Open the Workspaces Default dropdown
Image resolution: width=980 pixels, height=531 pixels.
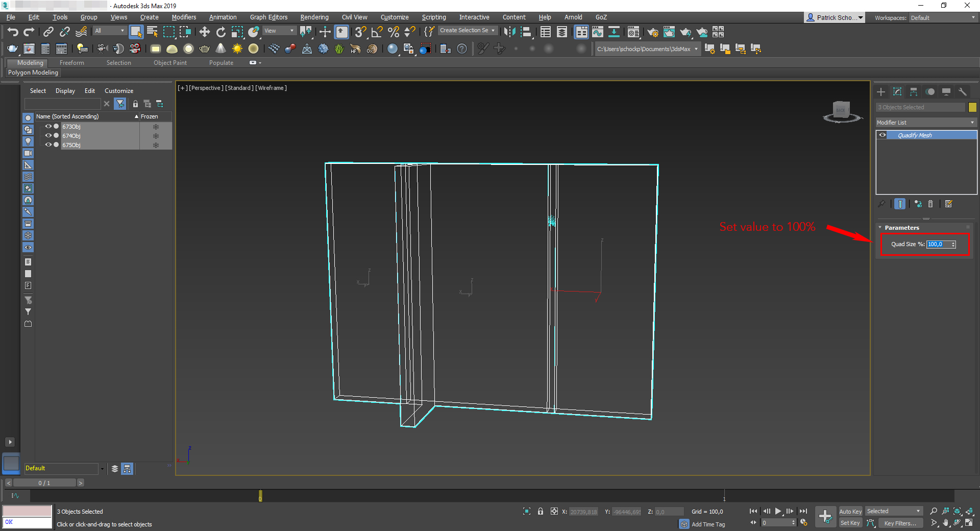click(x=942, y=18)
